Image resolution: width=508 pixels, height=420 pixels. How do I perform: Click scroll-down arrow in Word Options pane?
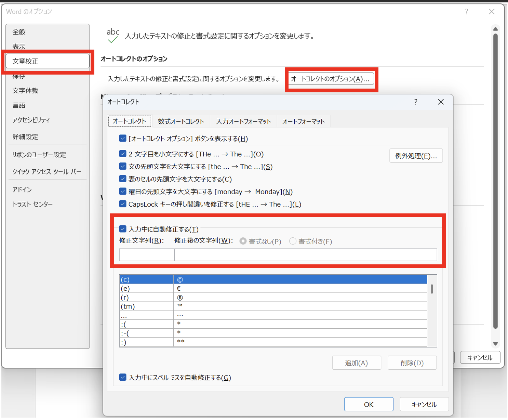coord(495,343)
